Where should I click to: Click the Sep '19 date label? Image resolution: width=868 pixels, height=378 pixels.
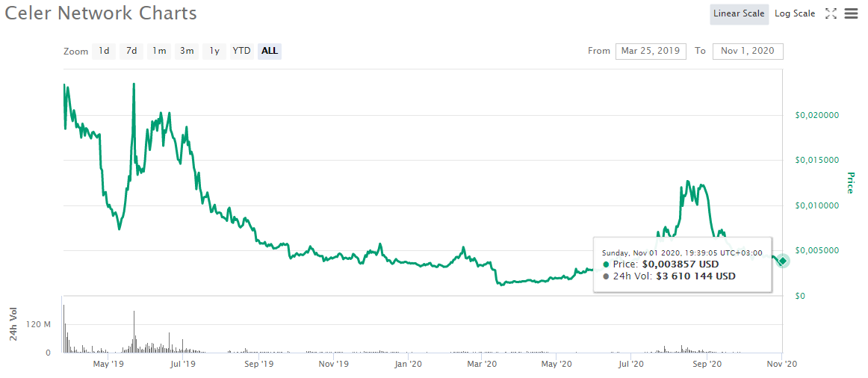(x=258, y=364)
